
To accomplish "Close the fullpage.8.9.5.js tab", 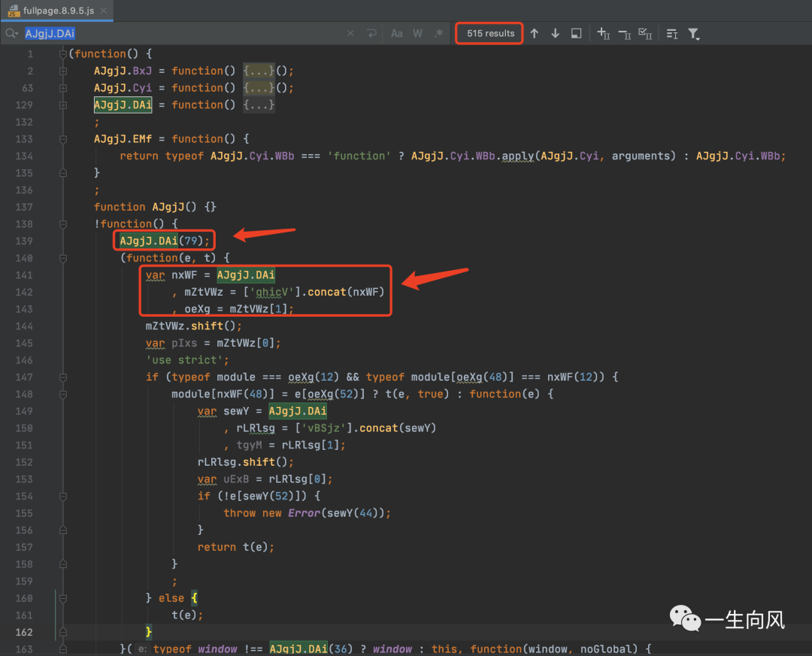I will click(104, 11).
